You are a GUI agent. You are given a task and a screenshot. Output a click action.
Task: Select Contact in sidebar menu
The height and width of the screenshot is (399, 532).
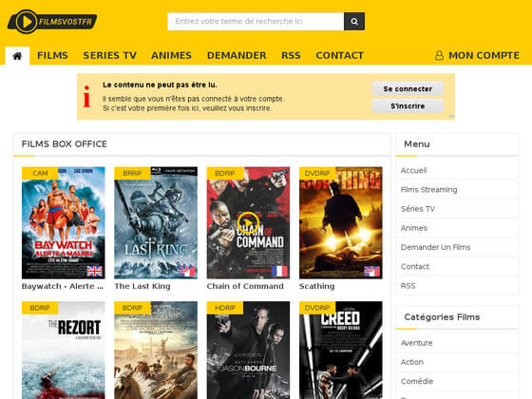pos(415,267)
